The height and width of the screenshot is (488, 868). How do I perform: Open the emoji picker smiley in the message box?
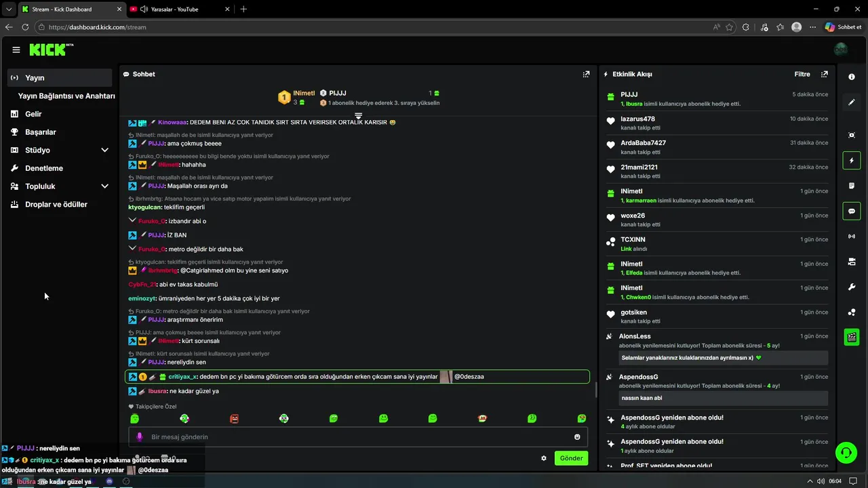(577, 437)
